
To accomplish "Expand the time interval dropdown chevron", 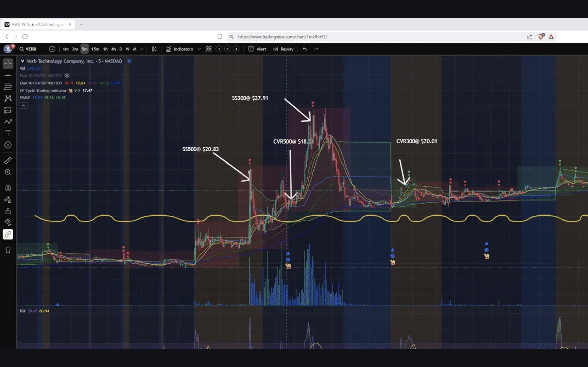I will [142, 49].
